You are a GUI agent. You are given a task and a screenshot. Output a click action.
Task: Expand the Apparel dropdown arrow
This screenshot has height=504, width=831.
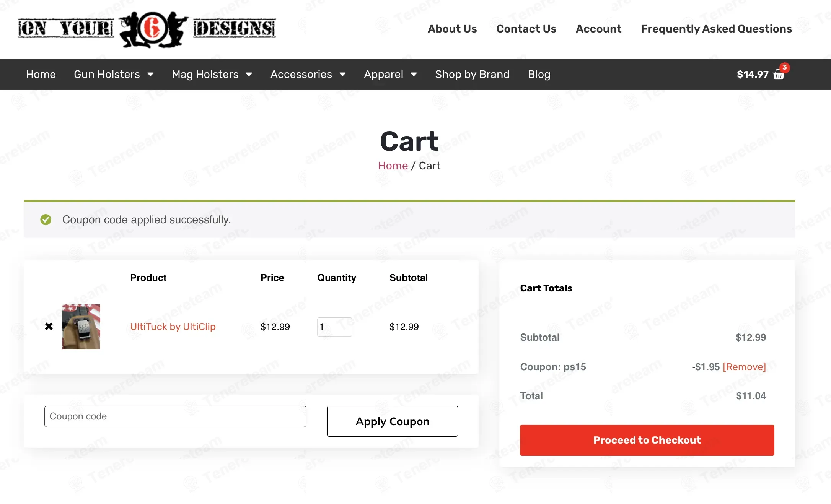[414, 74]
